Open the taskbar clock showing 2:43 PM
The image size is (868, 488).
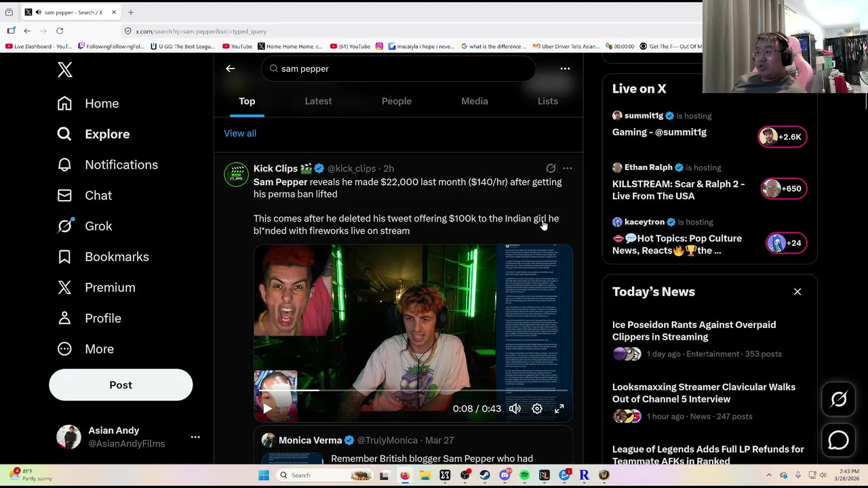[848, 475]
